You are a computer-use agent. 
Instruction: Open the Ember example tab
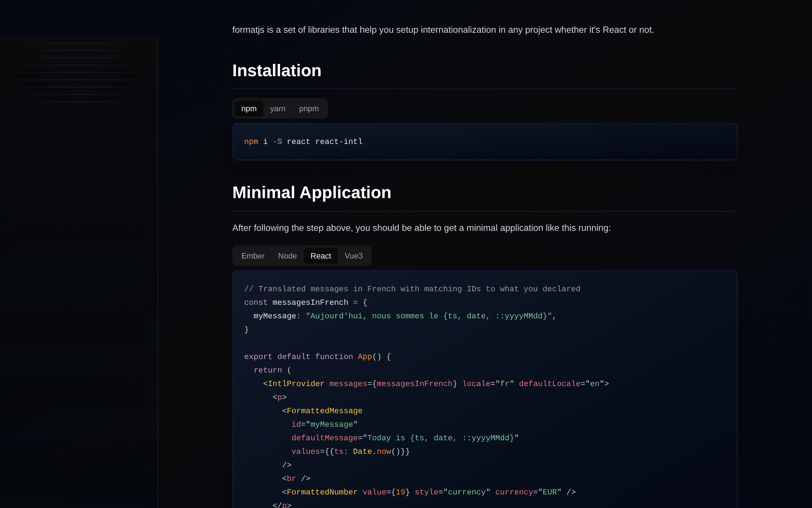click(253, 256)
